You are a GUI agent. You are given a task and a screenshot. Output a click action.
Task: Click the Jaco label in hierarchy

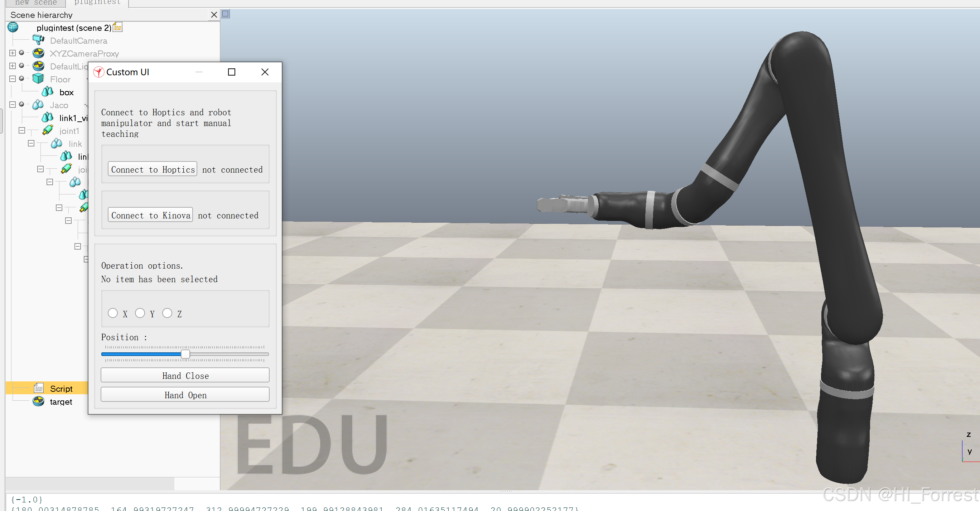click(x=59, y=105)
